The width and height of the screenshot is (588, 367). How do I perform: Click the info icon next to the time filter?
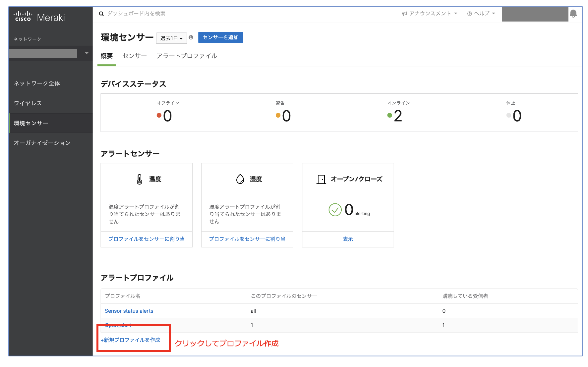tap(191, 37)
